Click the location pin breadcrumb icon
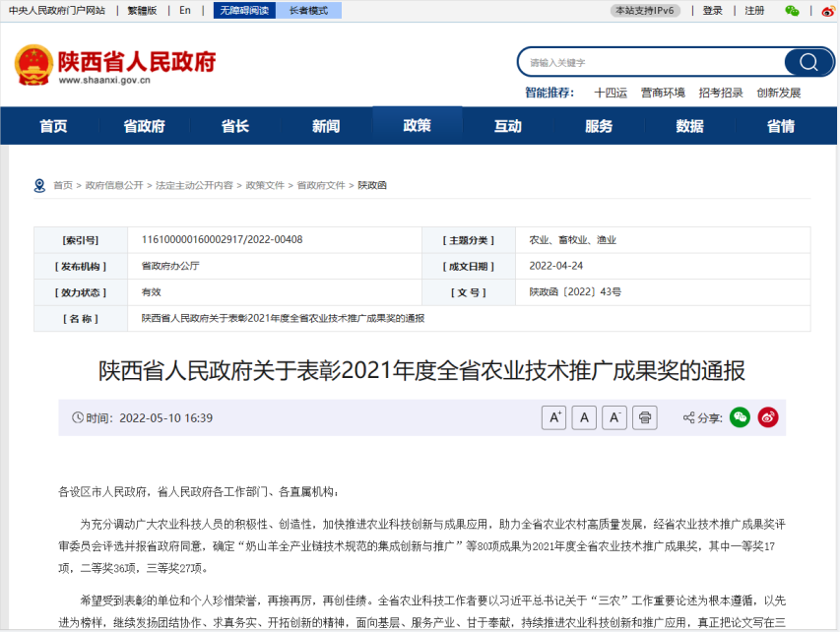The width and height of the screenshot is (840, 632). click(x=39, y=185)
